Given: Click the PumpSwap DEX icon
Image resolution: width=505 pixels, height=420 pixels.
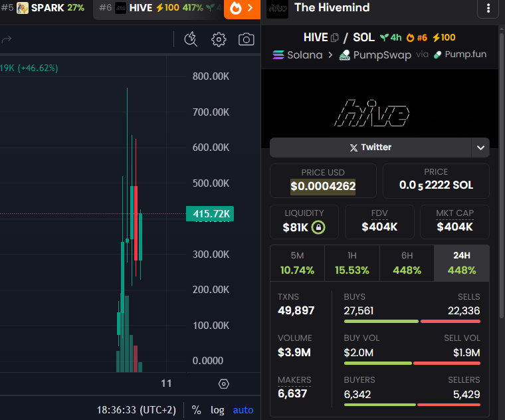Looking at the screenshot, I should (x=345, y=55).
